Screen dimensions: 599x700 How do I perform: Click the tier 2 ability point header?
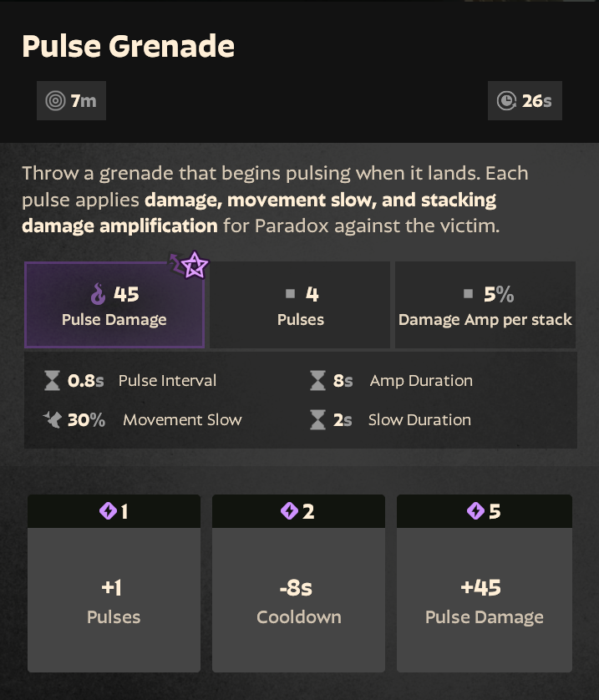298,511
